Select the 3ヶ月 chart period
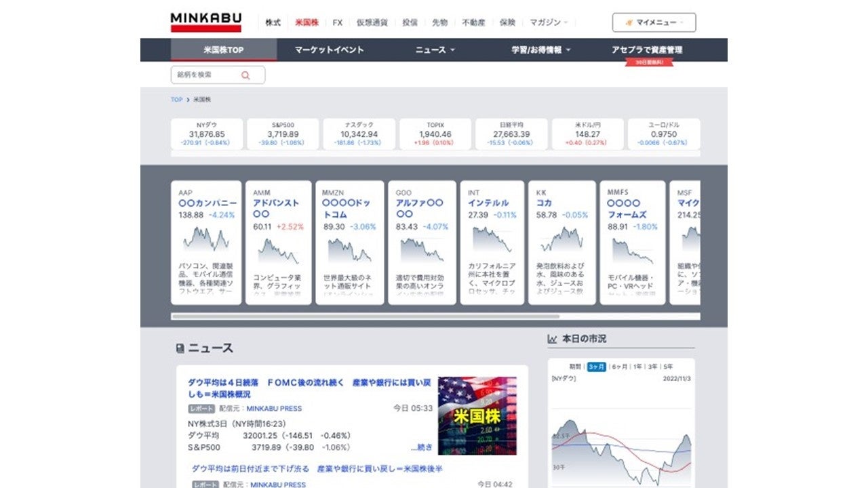The image size is (868, 488). (597, 367)
